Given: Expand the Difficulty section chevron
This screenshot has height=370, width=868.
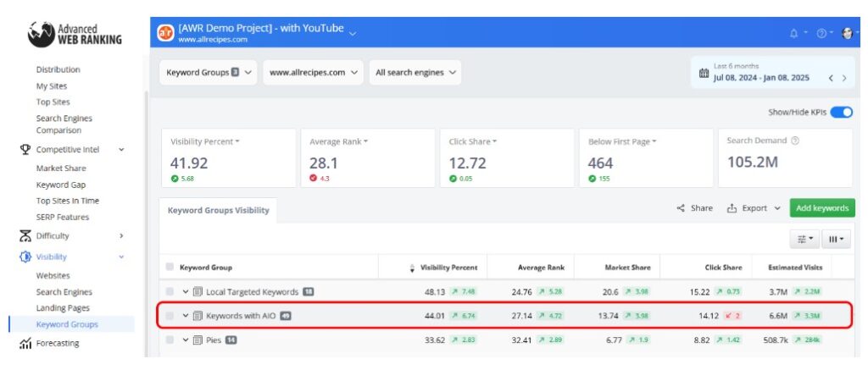Looking at the screenshot, I should [x=122, y=236].
